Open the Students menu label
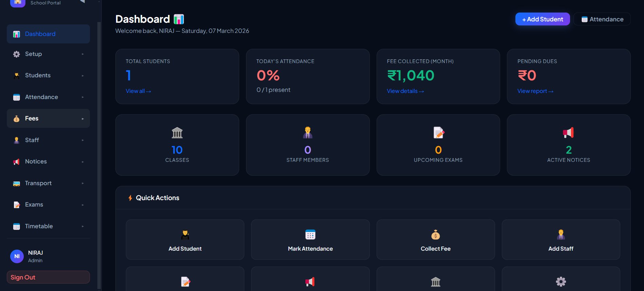The height and width of the screenshot is (291, 644). [38, 75]
